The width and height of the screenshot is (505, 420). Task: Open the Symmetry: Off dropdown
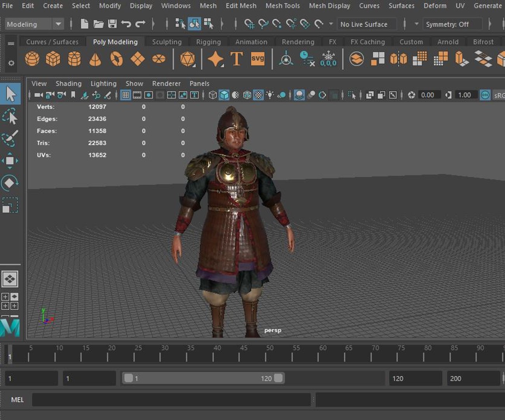[x=452, y=24]
